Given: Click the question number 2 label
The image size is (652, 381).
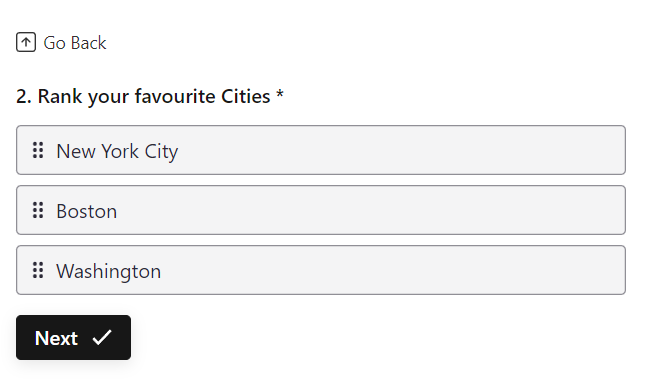Looking at the screenshot, I should coord(24,96).
